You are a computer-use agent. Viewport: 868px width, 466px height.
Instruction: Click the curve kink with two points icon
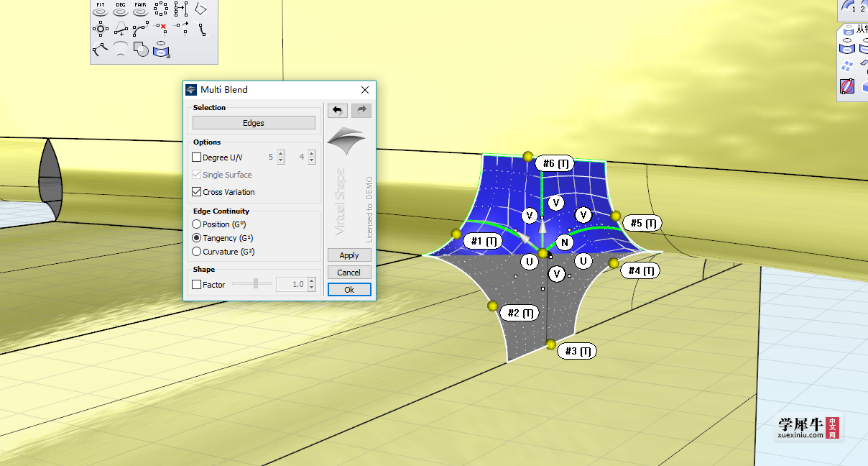click(100, 50)
